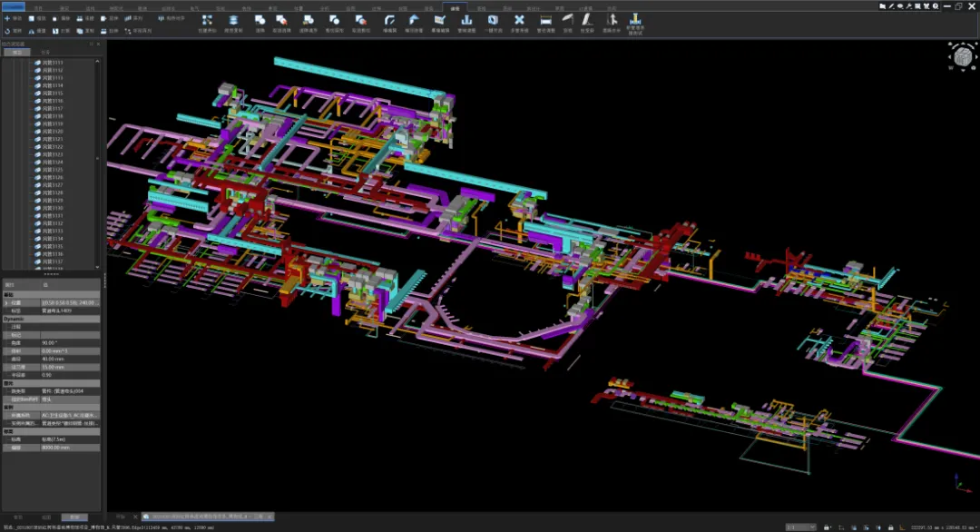Collapse the 基本 section of the properties panel
This screenshot has width=980, height=532.
(x=8, y=294)
